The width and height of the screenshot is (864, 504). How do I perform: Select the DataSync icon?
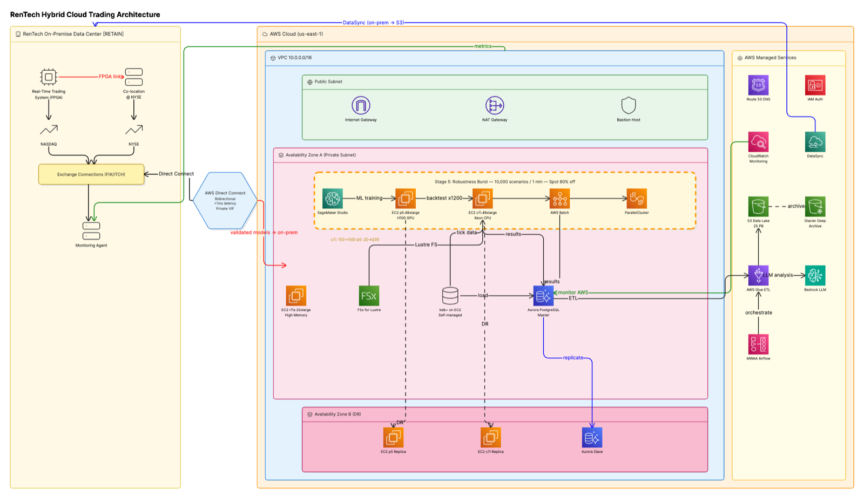[x=815, y=142]
